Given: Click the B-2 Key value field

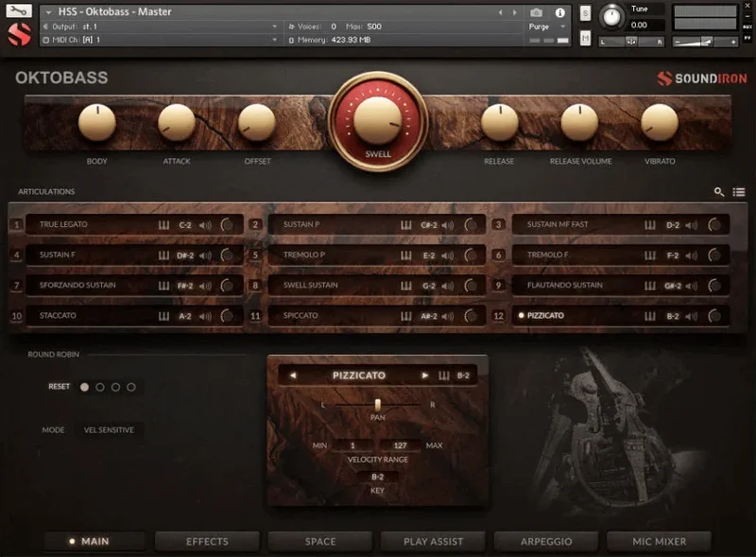Looking at the screenshot, I should point(377,477).
